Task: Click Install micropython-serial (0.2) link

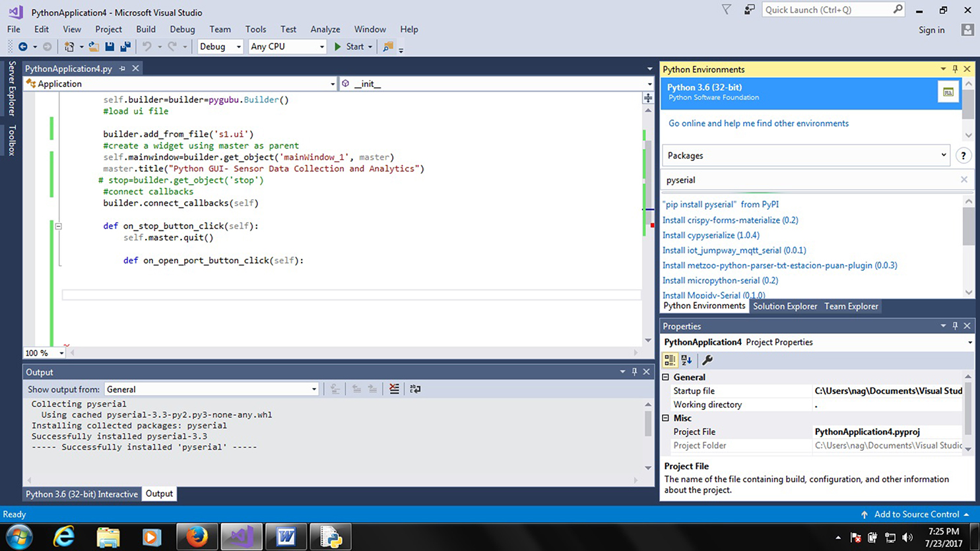Action: tap(720, 280)
